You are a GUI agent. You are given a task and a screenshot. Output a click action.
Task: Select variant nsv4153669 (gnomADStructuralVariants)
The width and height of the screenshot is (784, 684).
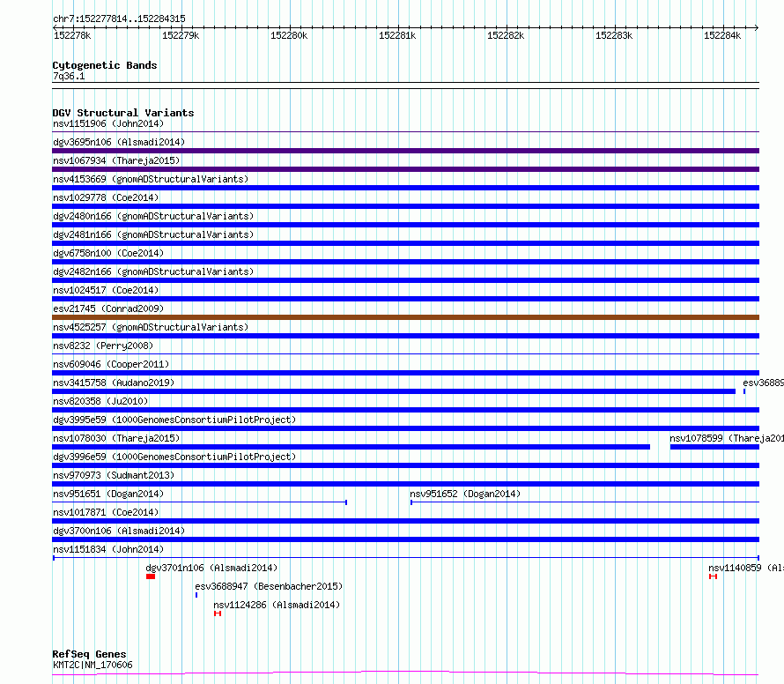(151, 179)
